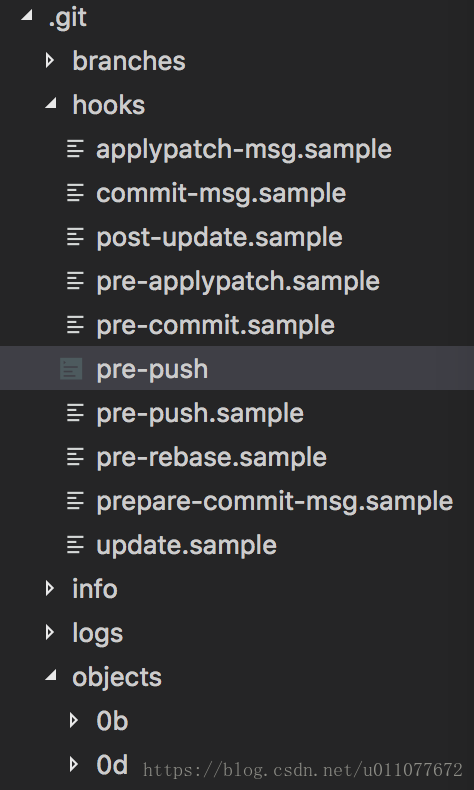Screen dimensions: 474x790
Task: Click the commit-msg.sample file icon
Action: pos(76,193)
